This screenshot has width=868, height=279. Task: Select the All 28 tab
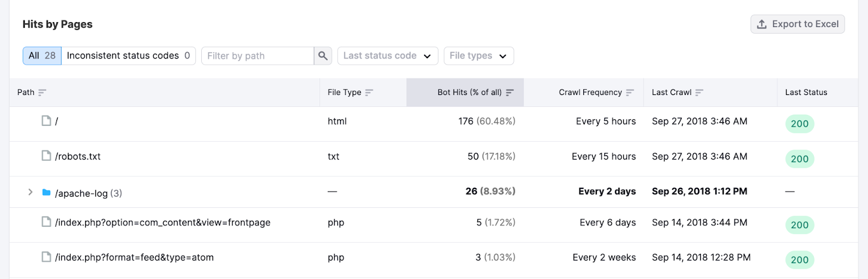[42, 56]
